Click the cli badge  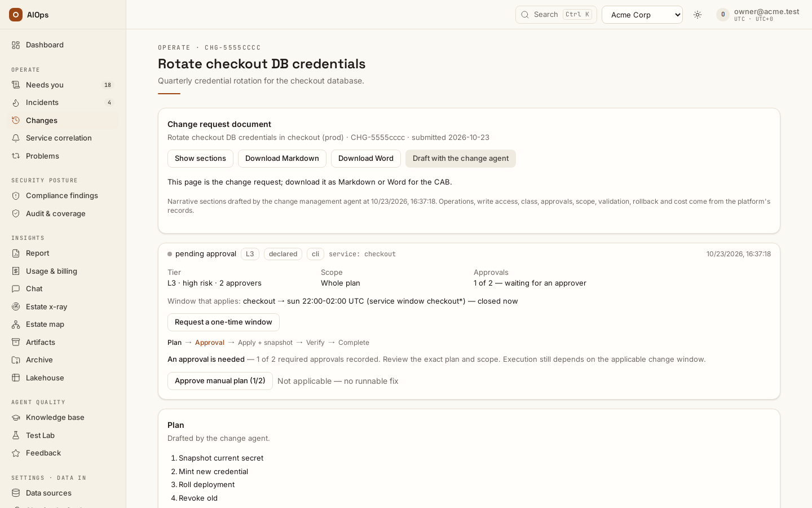pyautogui.click(x=315, y=254)
